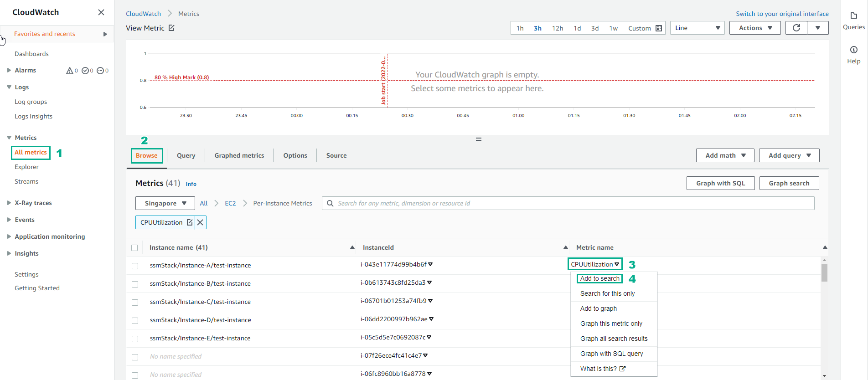This screenshot has width=868, height=380.
Task: Open the Add math dropdown
Action: pos(725,155)
